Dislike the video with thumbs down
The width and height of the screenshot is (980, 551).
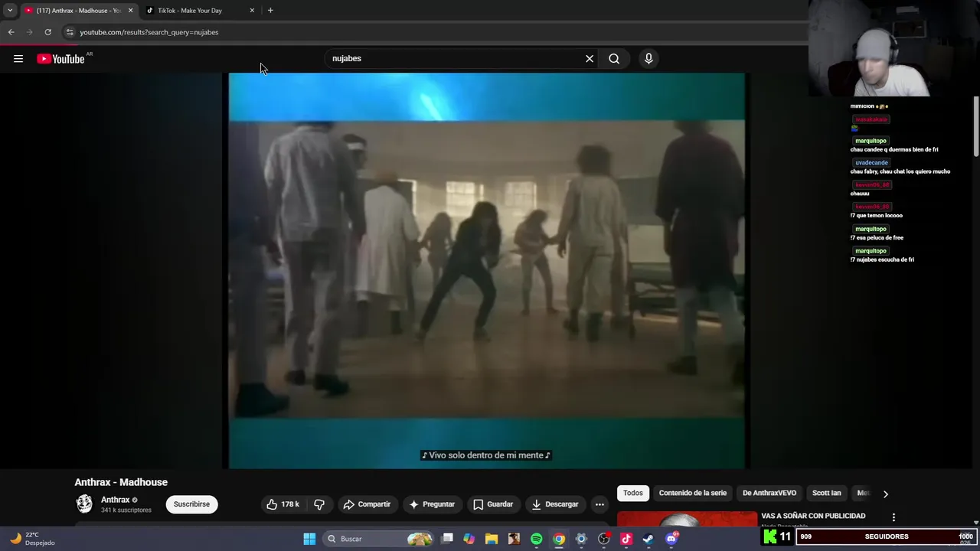click(x=319, y=504)
